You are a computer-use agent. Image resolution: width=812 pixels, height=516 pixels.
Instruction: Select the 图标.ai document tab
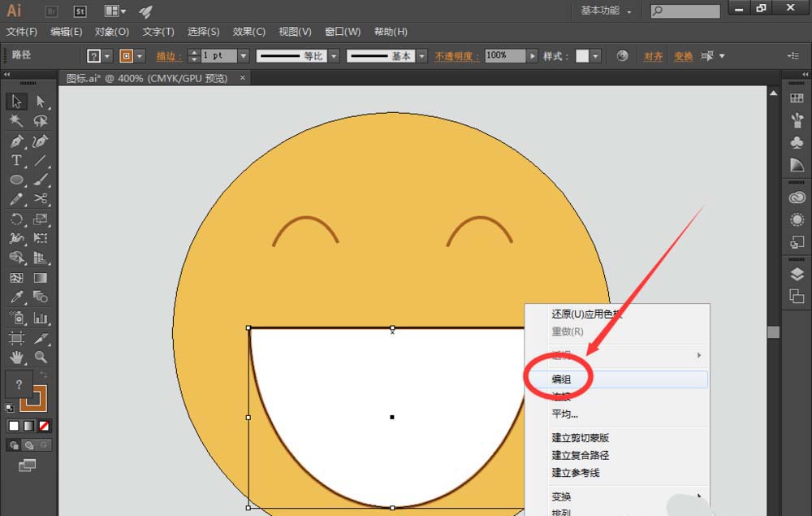147,78
